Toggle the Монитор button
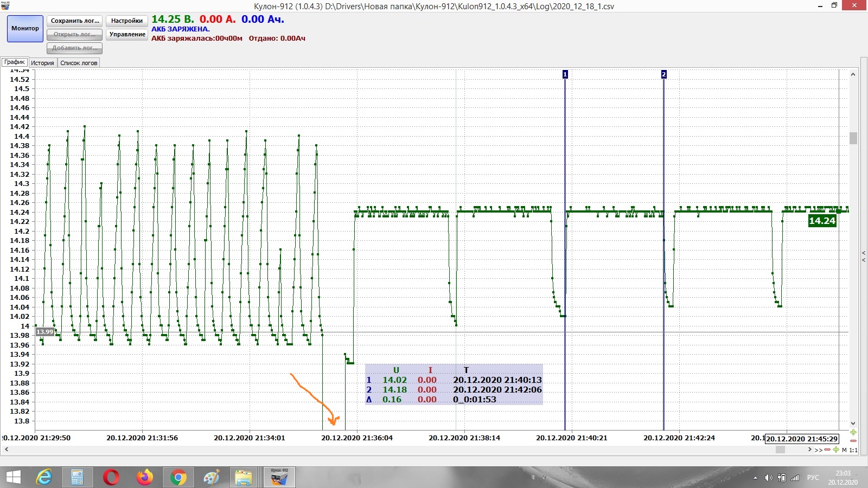Image resolution: width=868 pixels, height=488 pixels. coord(25,29)
